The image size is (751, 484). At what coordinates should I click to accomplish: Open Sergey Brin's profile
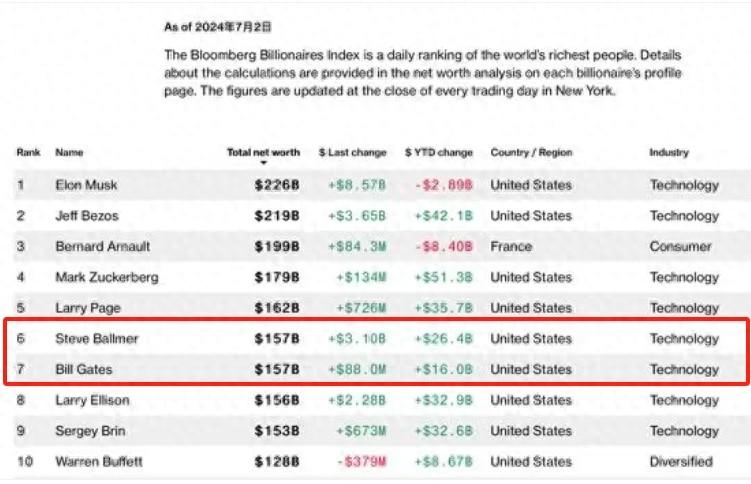point(91,431)
